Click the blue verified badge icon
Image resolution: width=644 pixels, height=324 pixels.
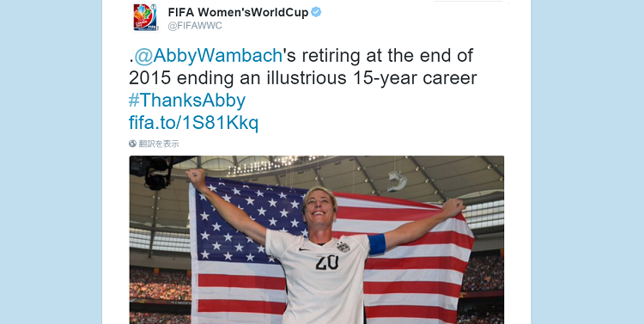click(316, 12)
